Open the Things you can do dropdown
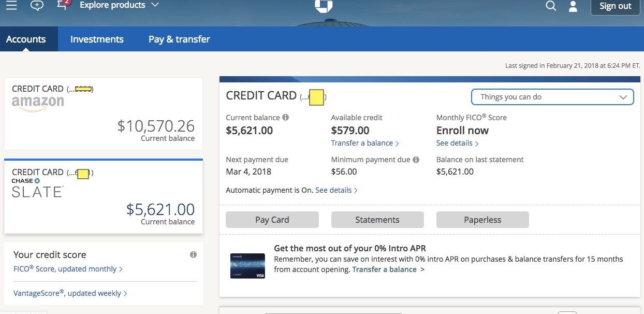 point(552,97)
